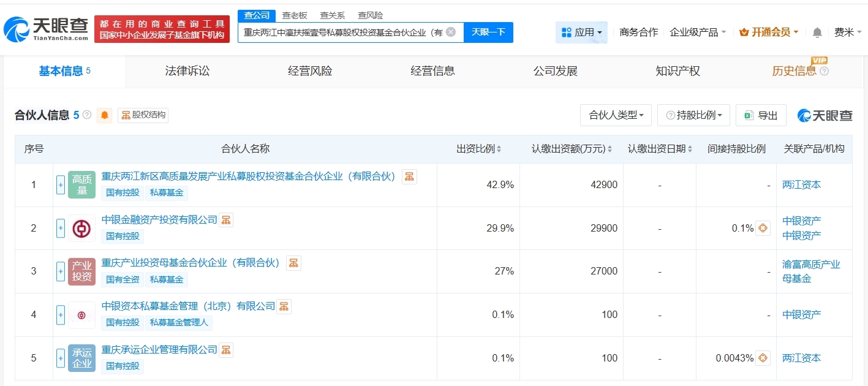Switch to the 查老板 search tab
This screenshot has width=868, height=386.
(295, 15)
